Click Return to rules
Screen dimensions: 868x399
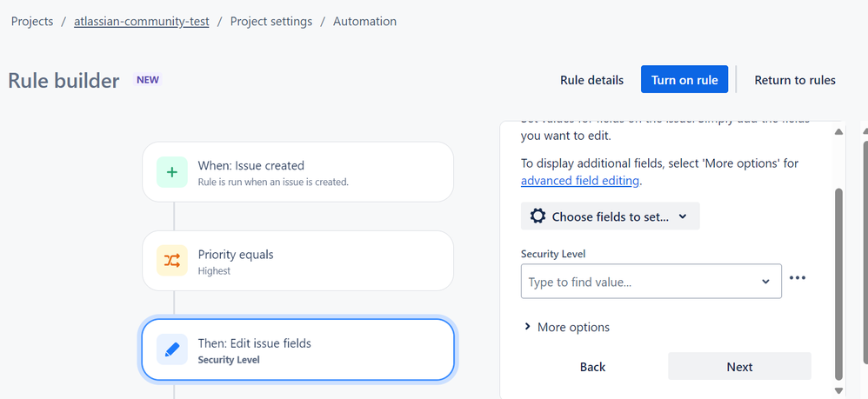[794, 80]
